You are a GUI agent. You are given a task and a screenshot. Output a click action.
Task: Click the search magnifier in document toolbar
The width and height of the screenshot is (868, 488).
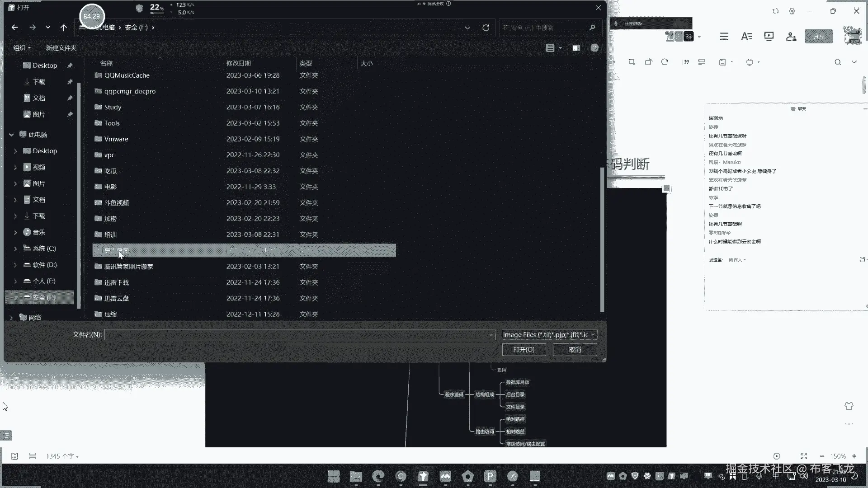[x=837, y=62]
